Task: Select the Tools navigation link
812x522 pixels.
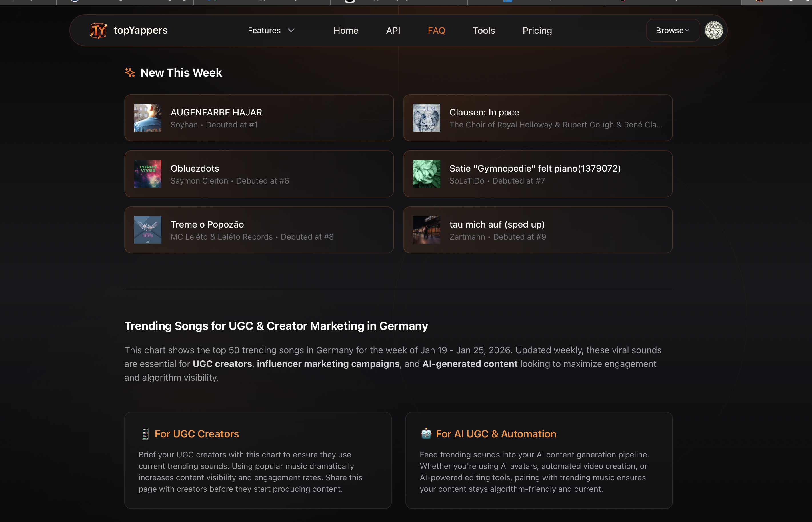Action: (483, 31)
